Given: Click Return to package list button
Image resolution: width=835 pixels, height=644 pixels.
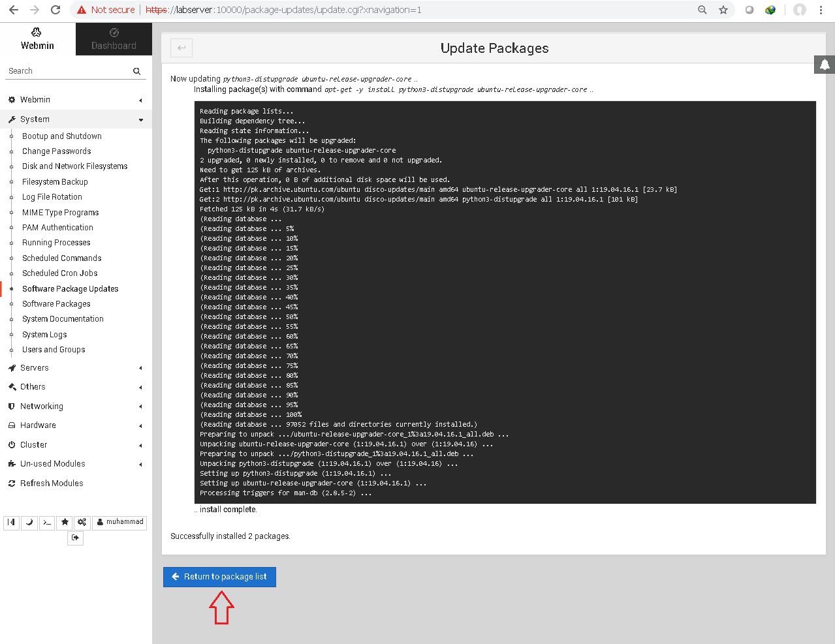Looking at the screenshot, I should click(x=219, y=577).
